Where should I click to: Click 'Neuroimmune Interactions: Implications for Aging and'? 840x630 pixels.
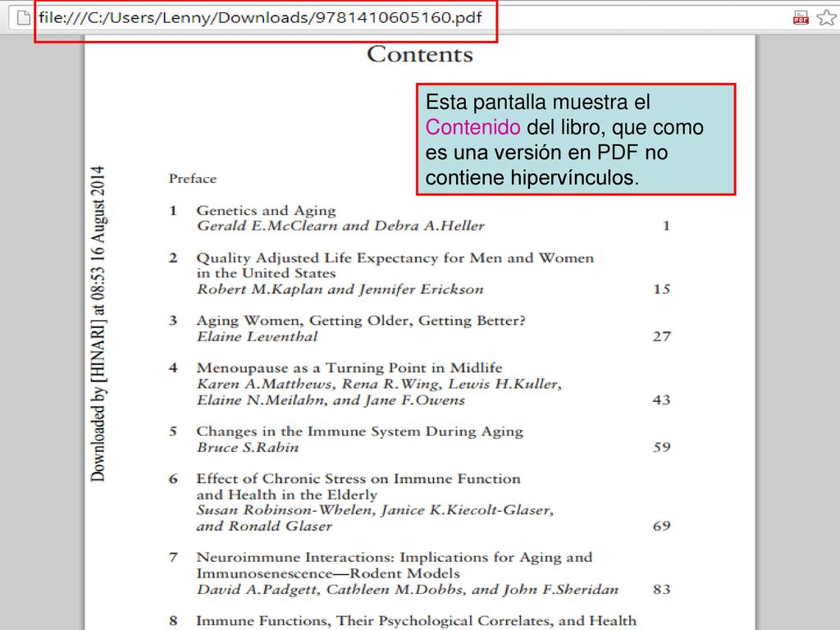(395, 558)
